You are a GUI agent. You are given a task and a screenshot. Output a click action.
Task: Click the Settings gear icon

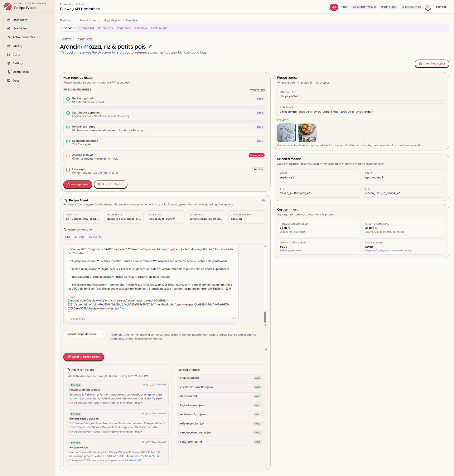tap(9, 63)
